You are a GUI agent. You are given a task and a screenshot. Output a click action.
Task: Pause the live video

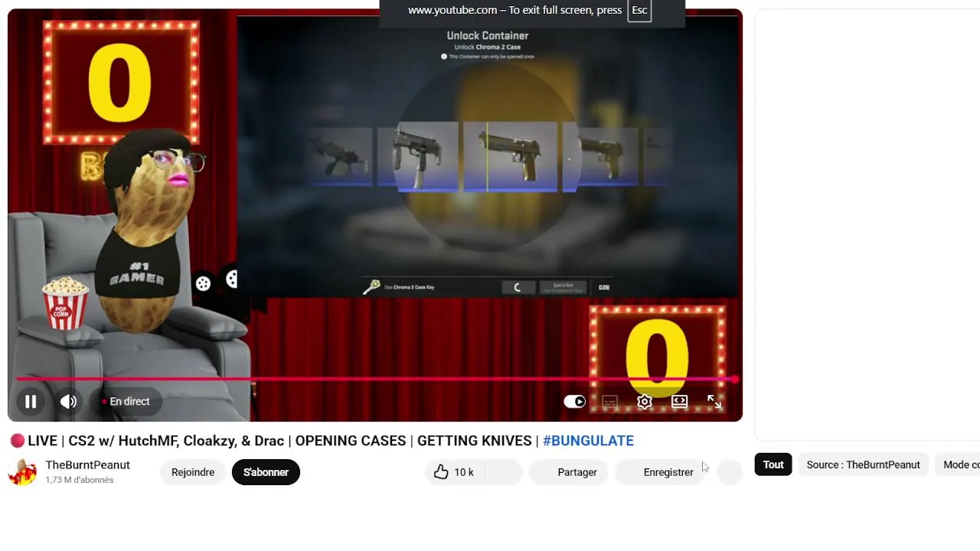[x=31, y=401]
